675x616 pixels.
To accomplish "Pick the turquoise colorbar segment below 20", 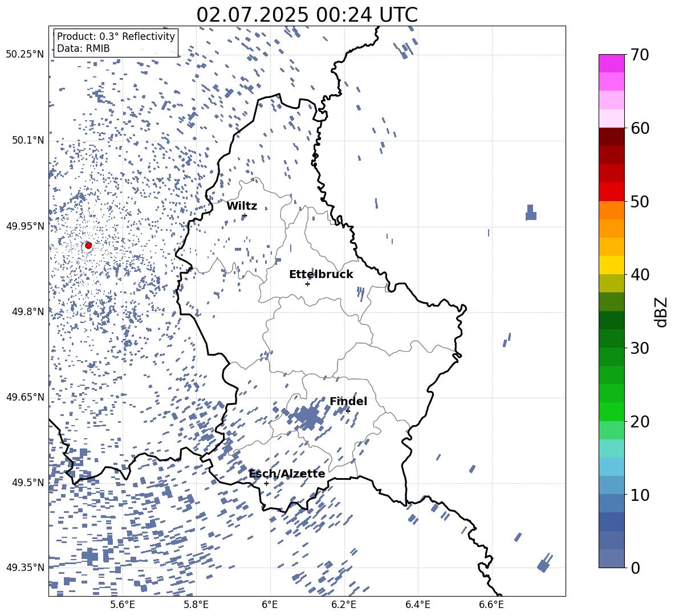I will pyautogui.click(x=611, y=448).
